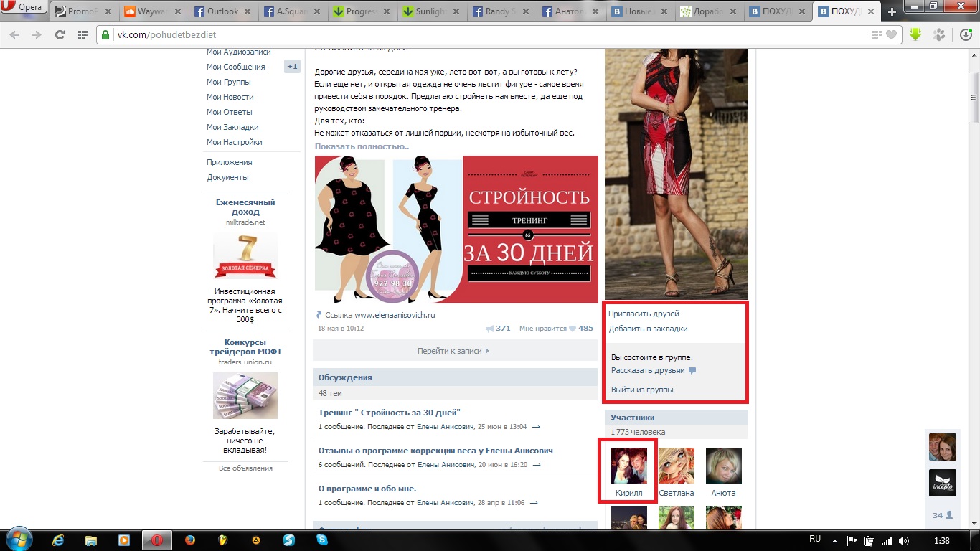
Task: Open member Кирилл's avatar thumbnail
Action: 628,466
